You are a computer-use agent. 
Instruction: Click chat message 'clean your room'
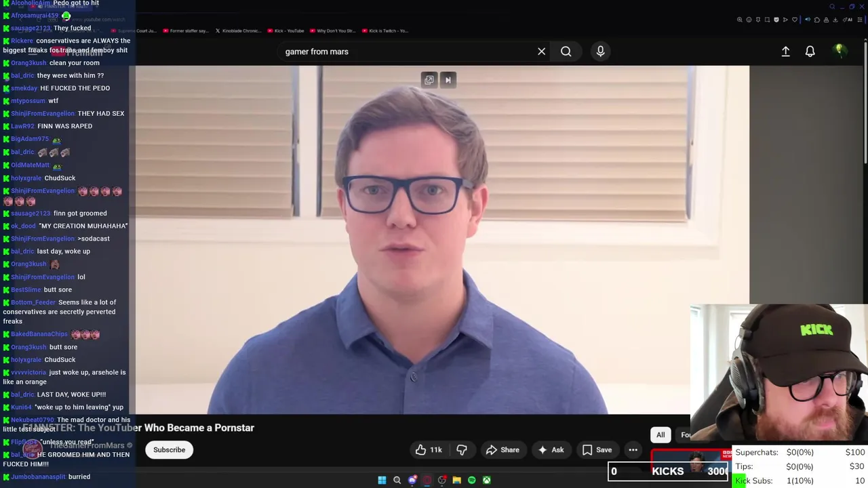[x=75, y=63]
